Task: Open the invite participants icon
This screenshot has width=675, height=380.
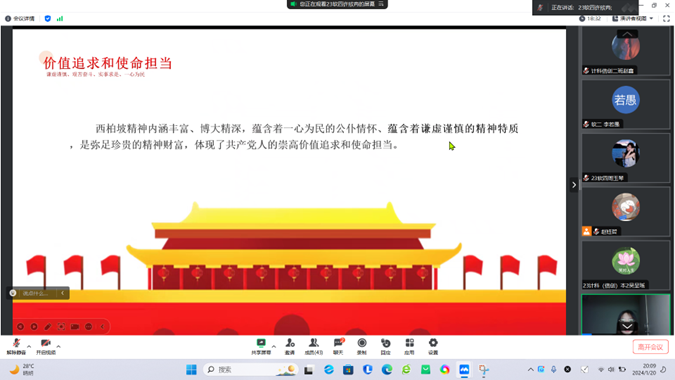Action: pos(290,346)
